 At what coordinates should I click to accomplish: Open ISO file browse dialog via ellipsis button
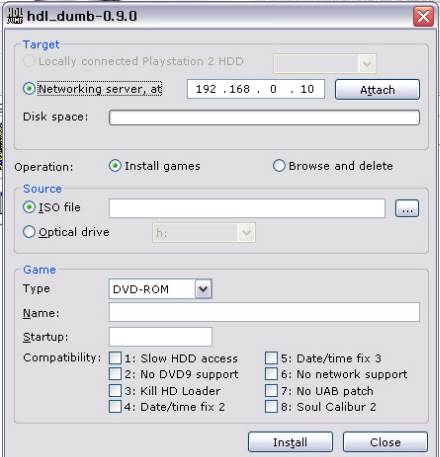pyautogui.click(x=407, y=208)
